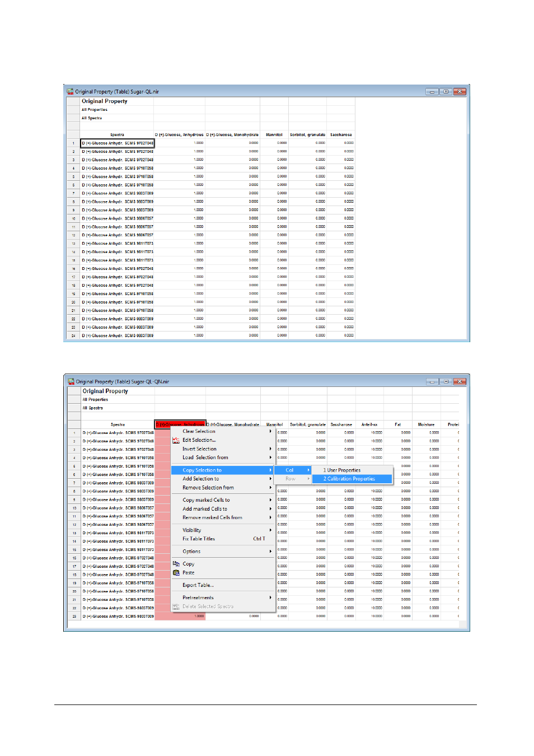The width and height of the screenshot is (534, 756).
Task: Select Add marked Cells to entry
Action: pyautogui.click(x=223, y=509)
